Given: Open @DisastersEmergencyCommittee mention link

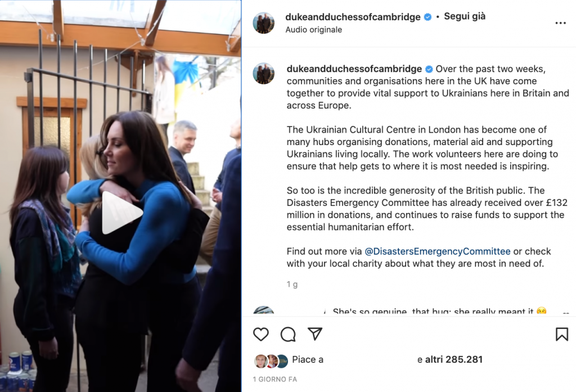Looking at the screenshot, I should [x=437, y=251].
